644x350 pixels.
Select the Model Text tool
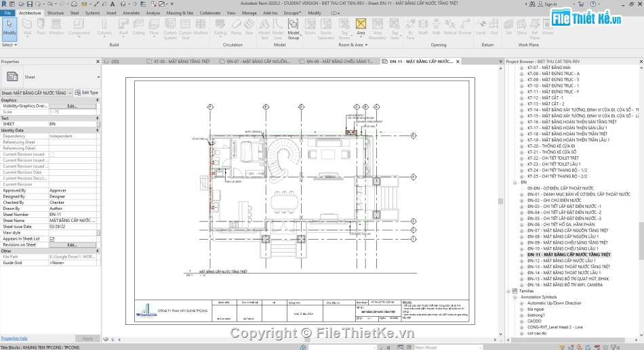click(x=264, y=28)
